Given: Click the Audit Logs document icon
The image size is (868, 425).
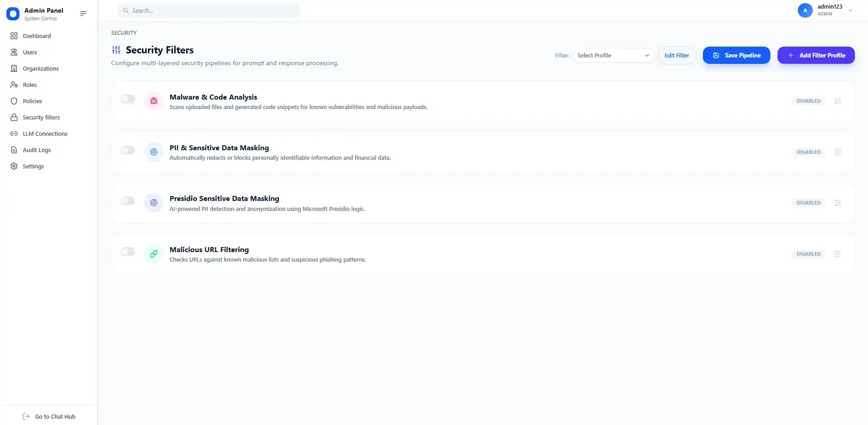Looking at the screenshot, I should (14, 150).
